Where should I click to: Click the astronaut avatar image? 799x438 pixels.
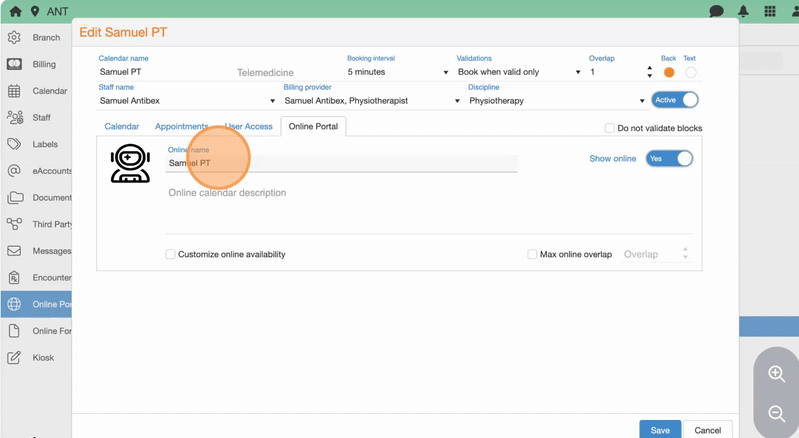point(130,163)
